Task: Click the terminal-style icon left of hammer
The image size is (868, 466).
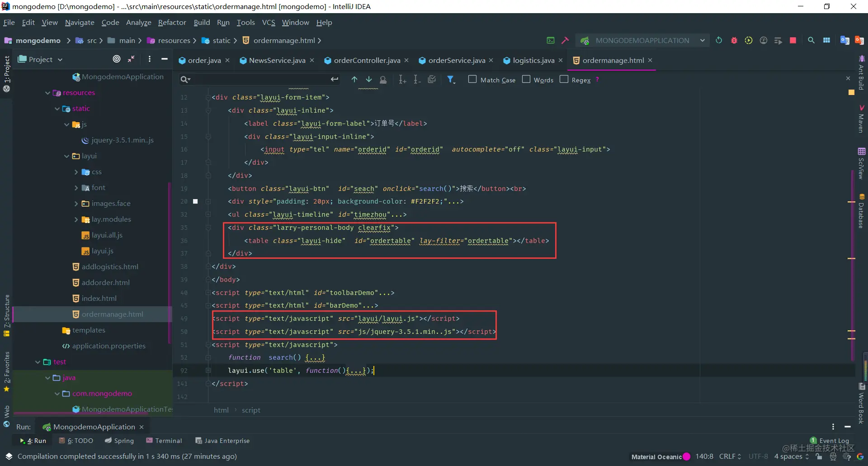Action: point(551,40)
